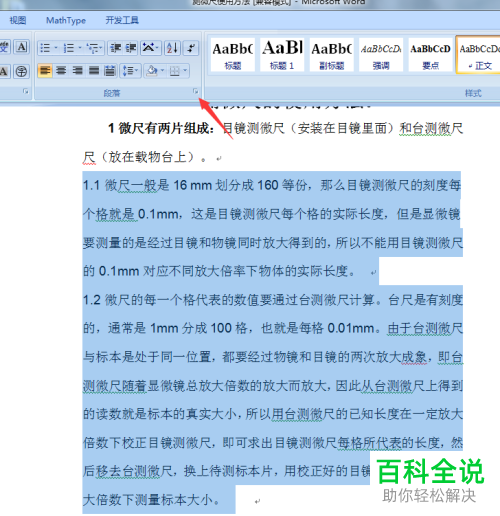Apply bullet list formatting

tap(45, 48)
